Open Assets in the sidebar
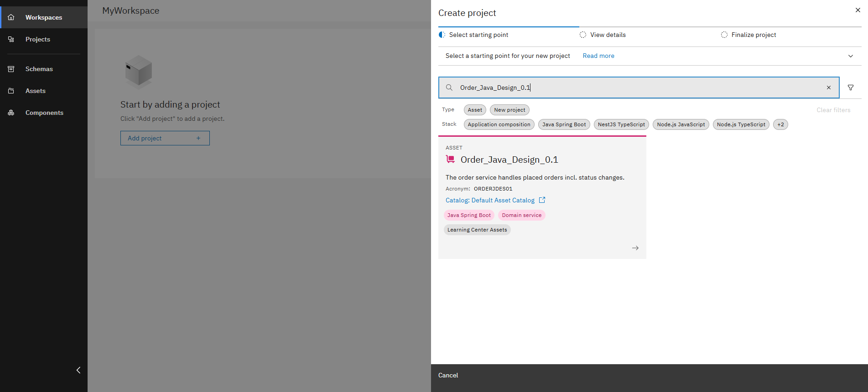 point(44,91)
